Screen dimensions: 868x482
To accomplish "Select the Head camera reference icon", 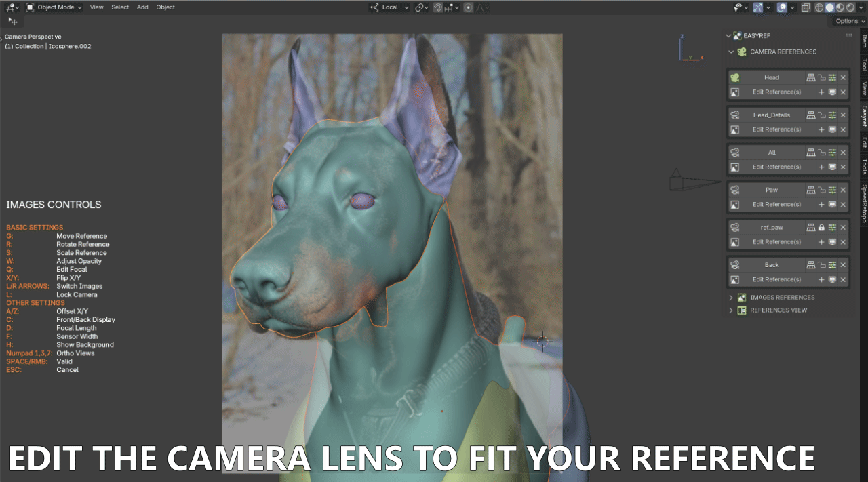I will (735, 77).
